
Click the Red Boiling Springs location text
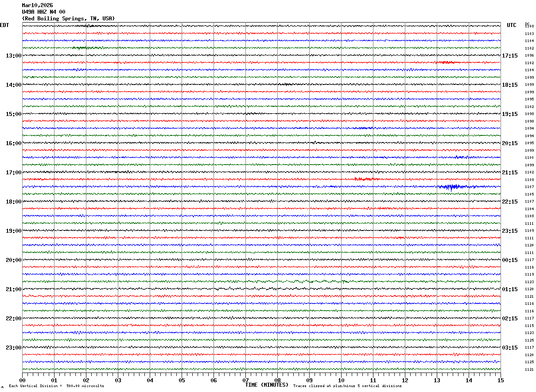tap(68, 19)
